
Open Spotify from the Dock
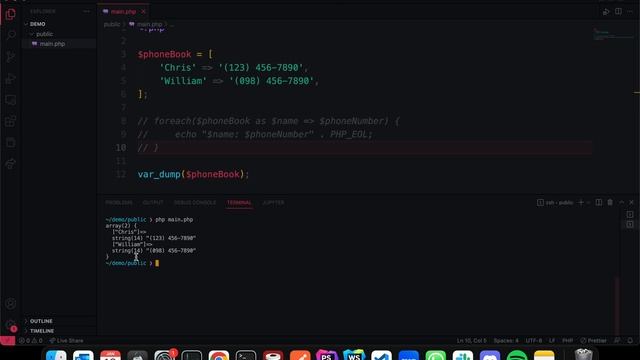tap(517, 355)
